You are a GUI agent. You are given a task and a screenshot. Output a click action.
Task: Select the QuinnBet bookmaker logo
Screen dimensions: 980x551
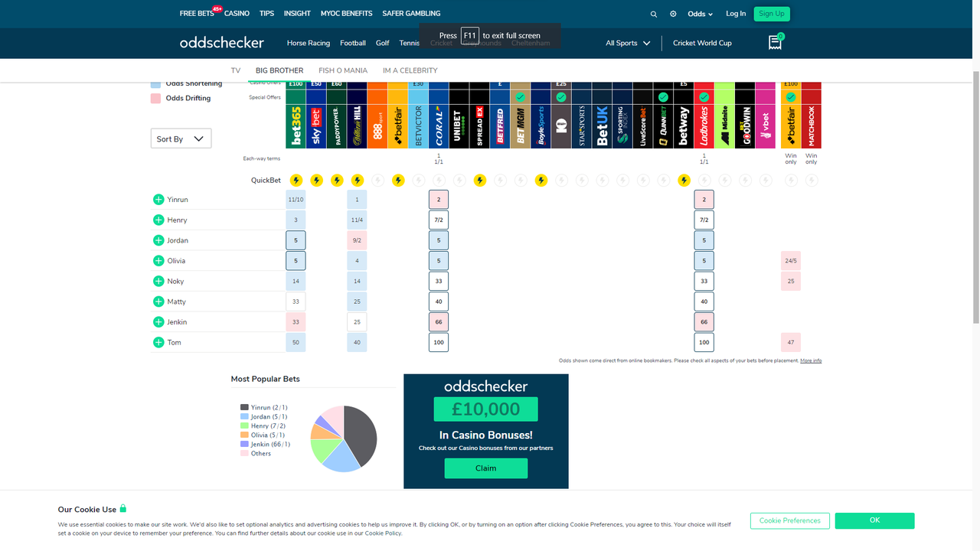(663, 127)
